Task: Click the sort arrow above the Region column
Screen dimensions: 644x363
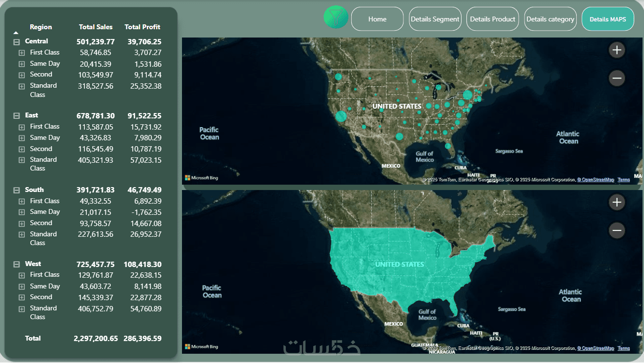Action: click(x=16, y=32)
